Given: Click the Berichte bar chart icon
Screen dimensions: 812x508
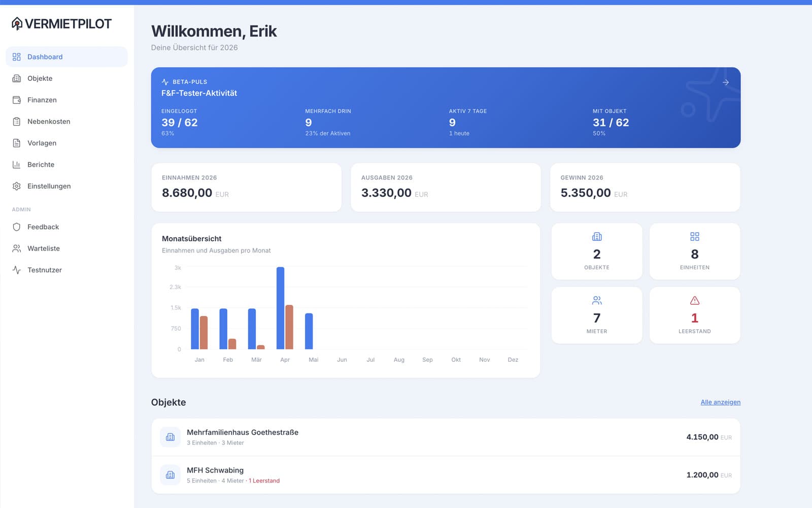Looking at the screenshot, I should coord(17,165).
